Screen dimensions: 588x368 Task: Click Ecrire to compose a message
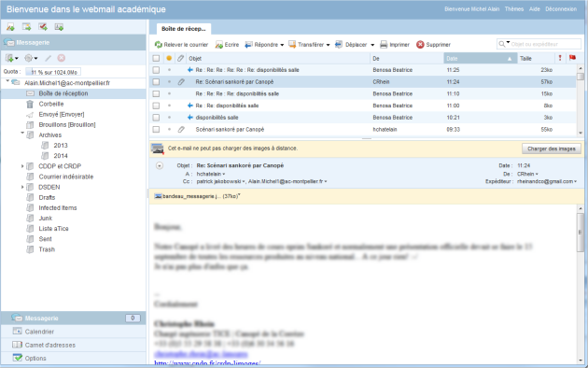tap(227, 45)
